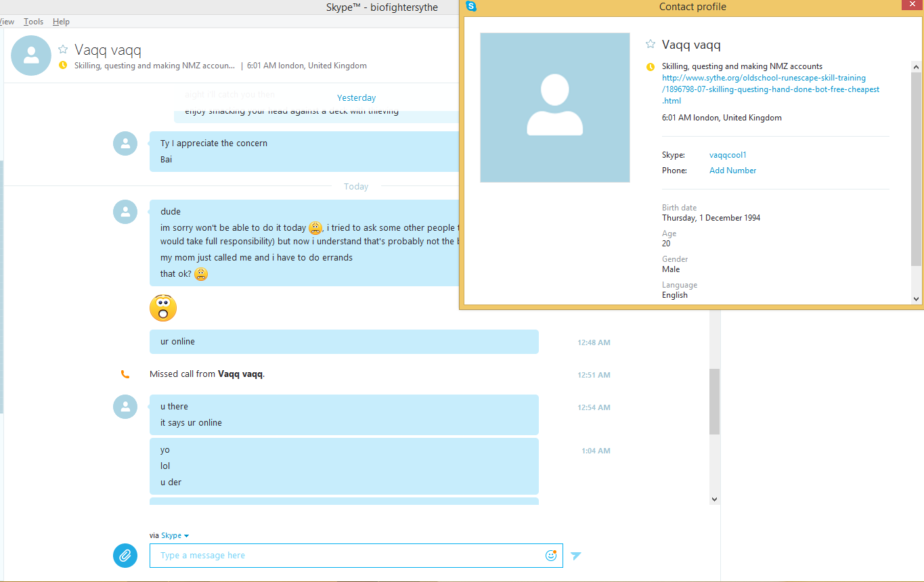Click the Vaqq vaqq name in chat header

pyautogui.click(x=108, y=50)
